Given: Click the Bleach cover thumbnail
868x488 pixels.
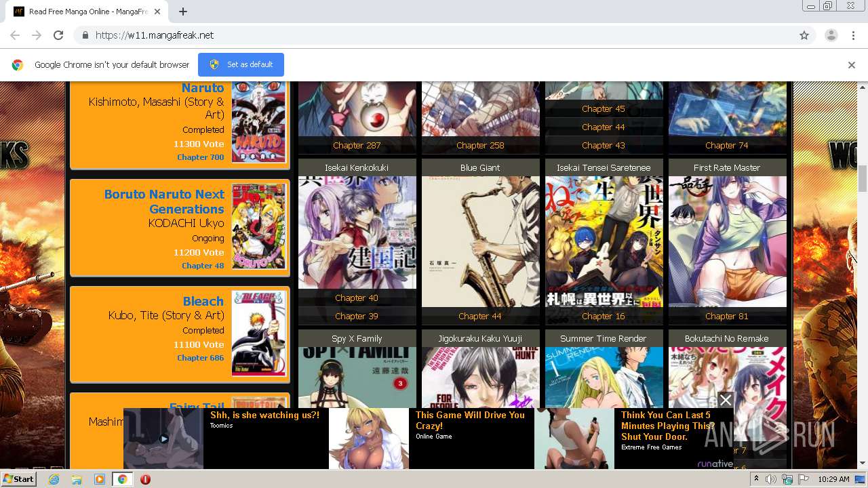Looking at the screenshot, I should click(x=258, y=333).
